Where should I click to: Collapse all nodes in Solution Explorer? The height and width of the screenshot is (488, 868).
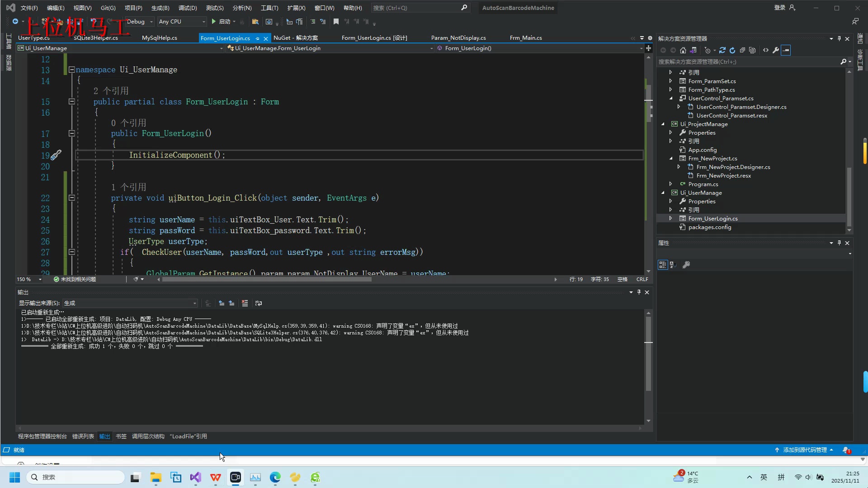coord(742,50)
